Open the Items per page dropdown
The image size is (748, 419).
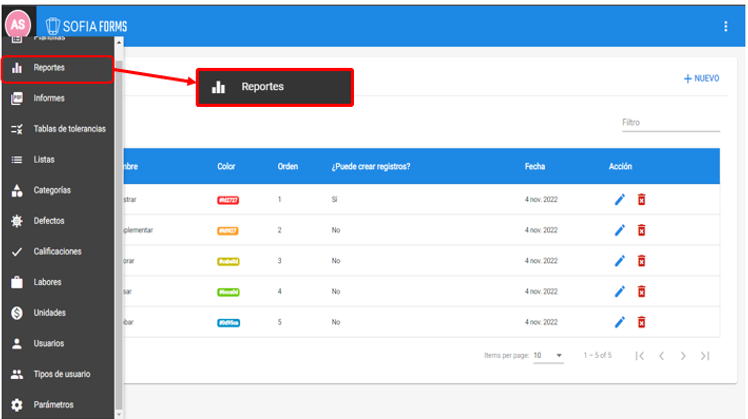[x=548, y=355]
